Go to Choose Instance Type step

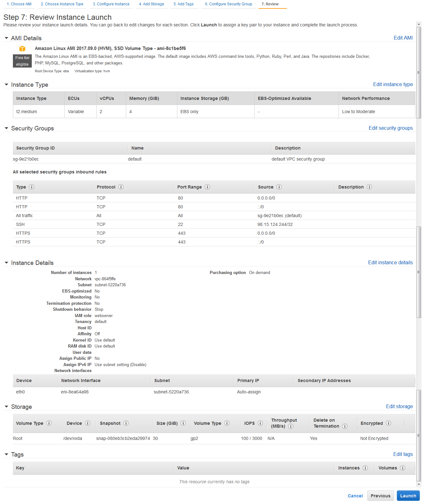pos(62,4)
